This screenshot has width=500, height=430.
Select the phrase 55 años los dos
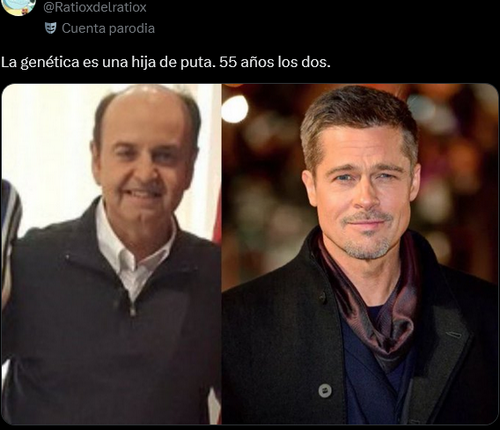tap(275, 62)
